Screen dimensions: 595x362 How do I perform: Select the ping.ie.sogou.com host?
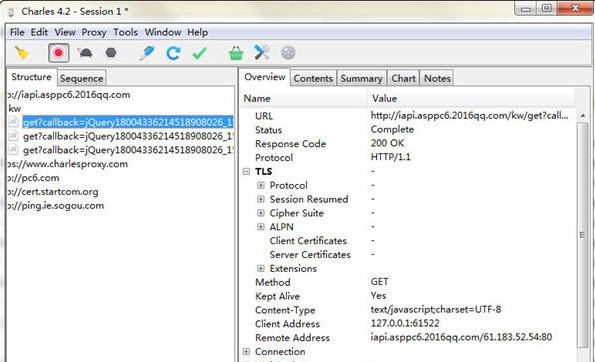[56, 206]
